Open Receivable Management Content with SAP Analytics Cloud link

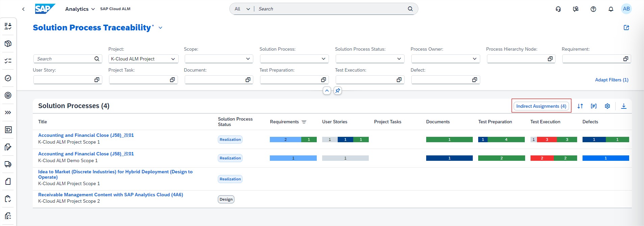110,195
